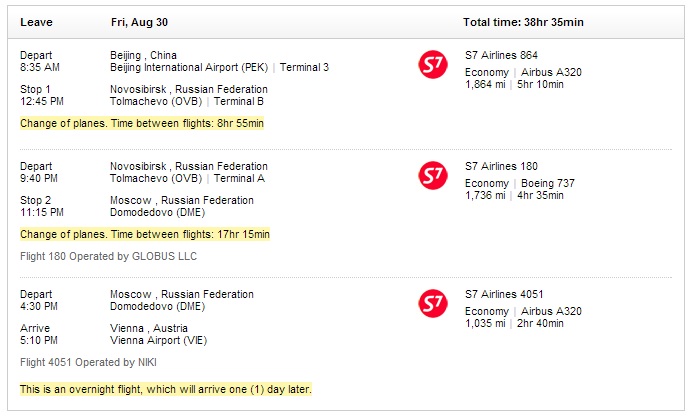
Task: Click the 8:35 AM departure time
Action: (40, 68)
